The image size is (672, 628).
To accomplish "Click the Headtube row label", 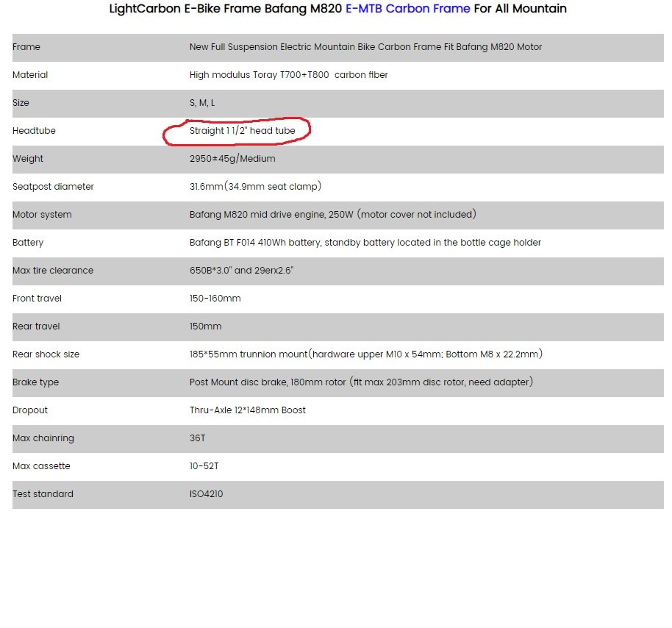I will pyautogui.click(x=34, y=131).
